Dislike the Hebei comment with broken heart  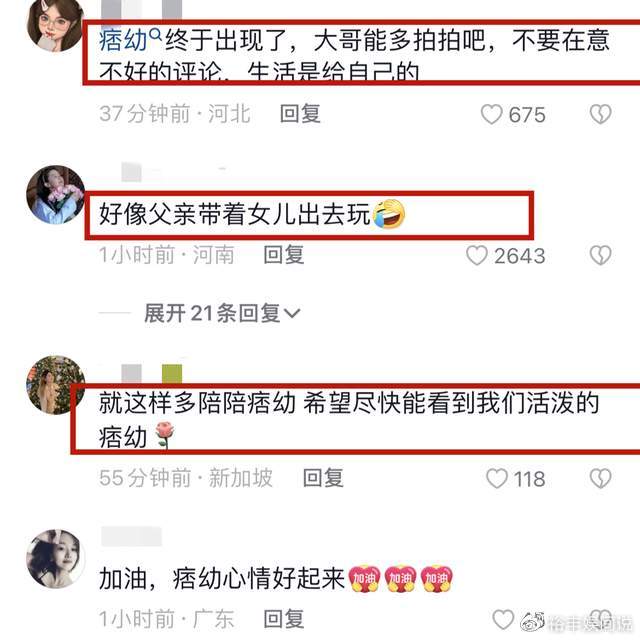point(600,114)
